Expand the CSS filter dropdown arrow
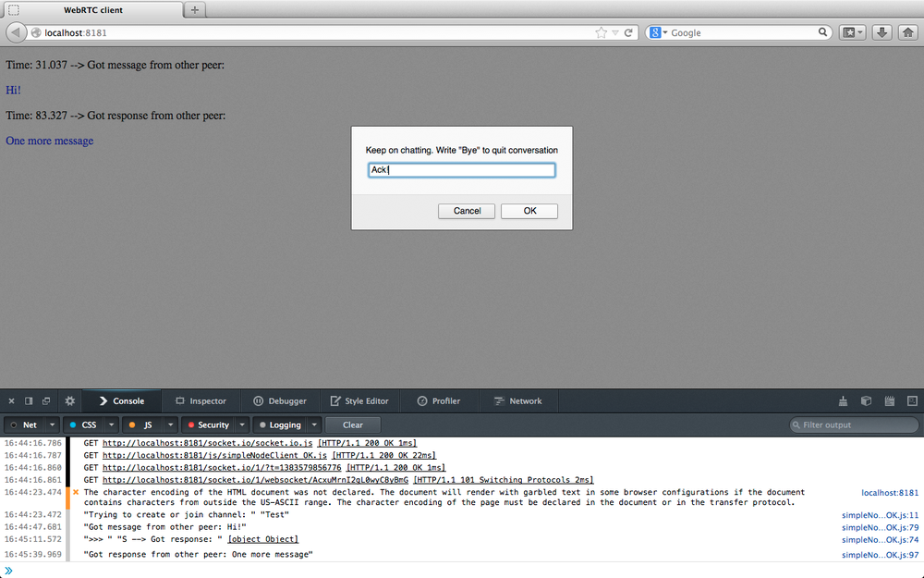 coord(112,424)
